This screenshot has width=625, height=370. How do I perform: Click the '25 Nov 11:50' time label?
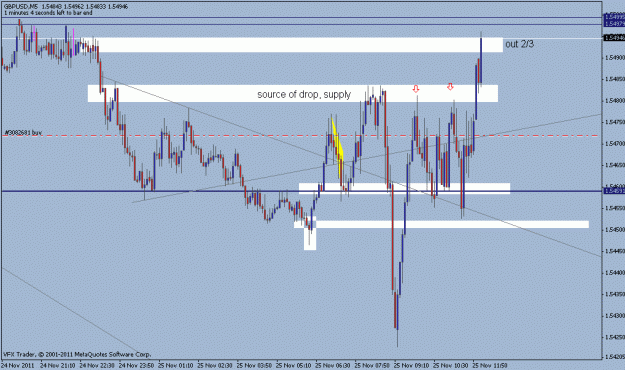(x=490, y=365)
